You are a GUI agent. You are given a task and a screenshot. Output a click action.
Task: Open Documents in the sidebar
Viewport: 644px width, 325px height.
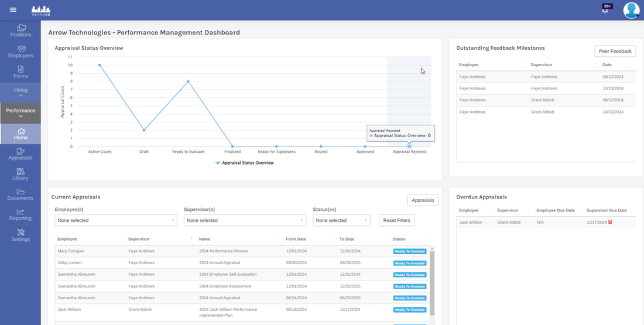click(20, 194)
